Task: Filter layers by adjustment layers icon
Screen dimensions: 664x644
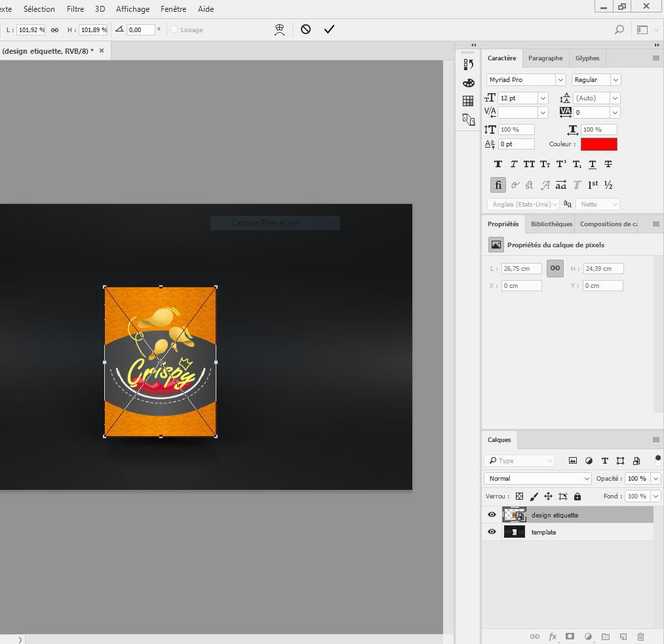Action: [589, 460]
